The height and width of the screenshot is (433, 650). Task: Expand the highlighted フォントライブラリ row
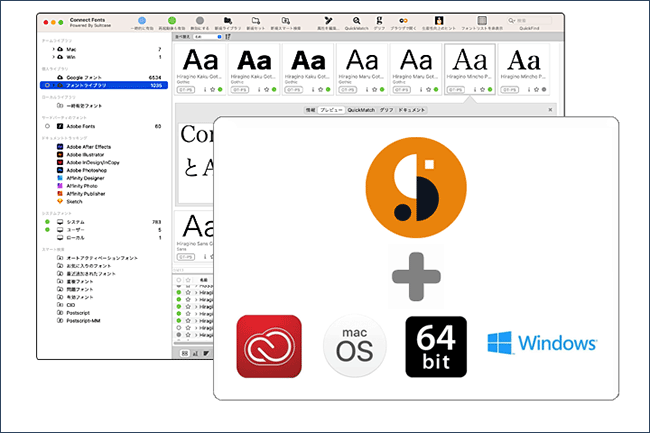53,85
